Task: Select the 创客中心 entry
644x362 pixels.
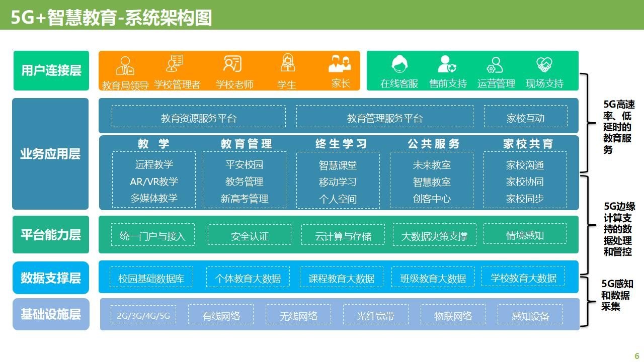Action: pos(432,199)
